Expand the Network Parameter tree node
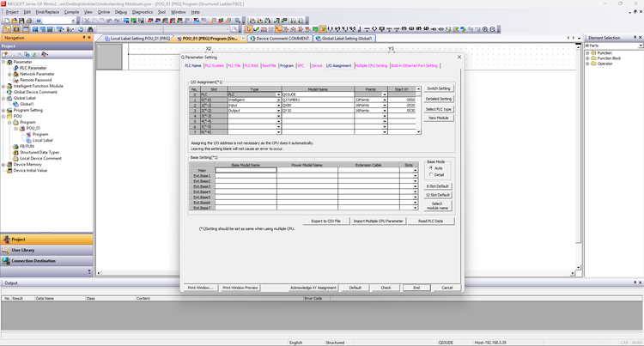 (9, 74)
